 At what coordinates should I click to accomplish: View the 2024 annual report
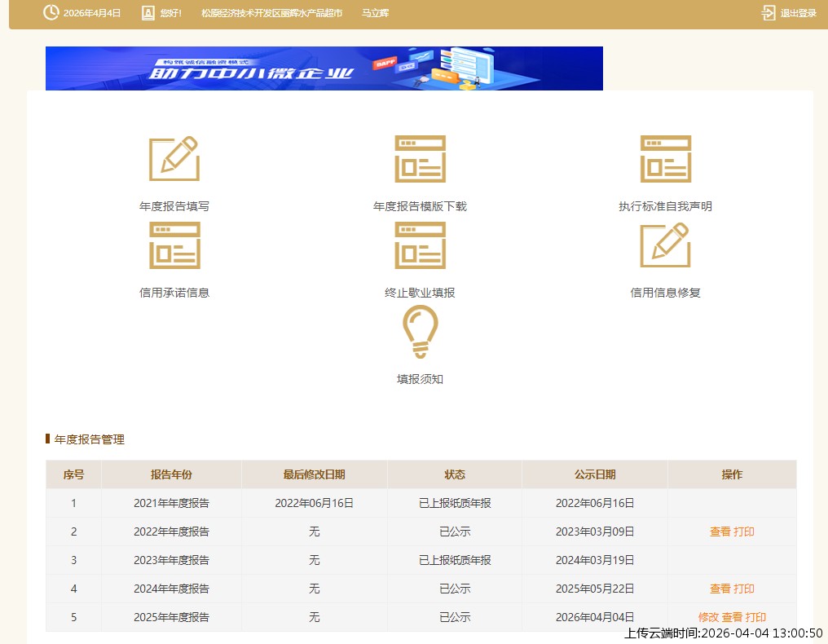point(720,589)
